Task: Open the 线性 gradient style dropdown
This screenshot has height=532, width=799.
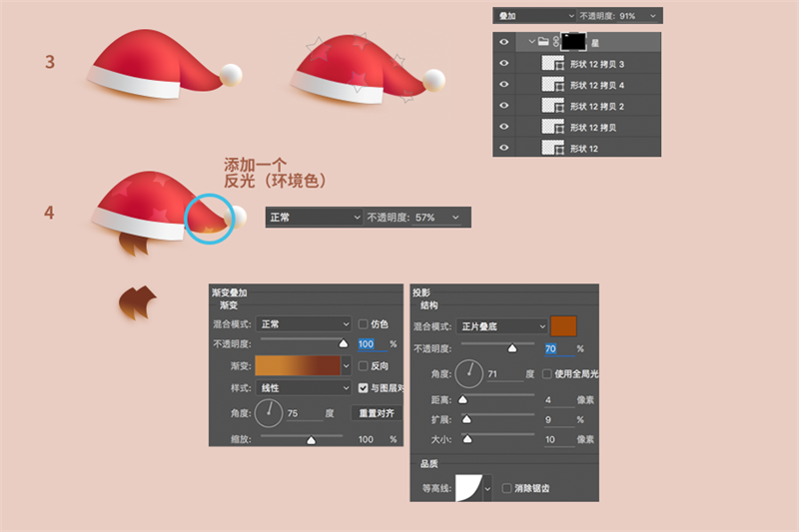Action: pyautogui.click(x=304, y=388)
